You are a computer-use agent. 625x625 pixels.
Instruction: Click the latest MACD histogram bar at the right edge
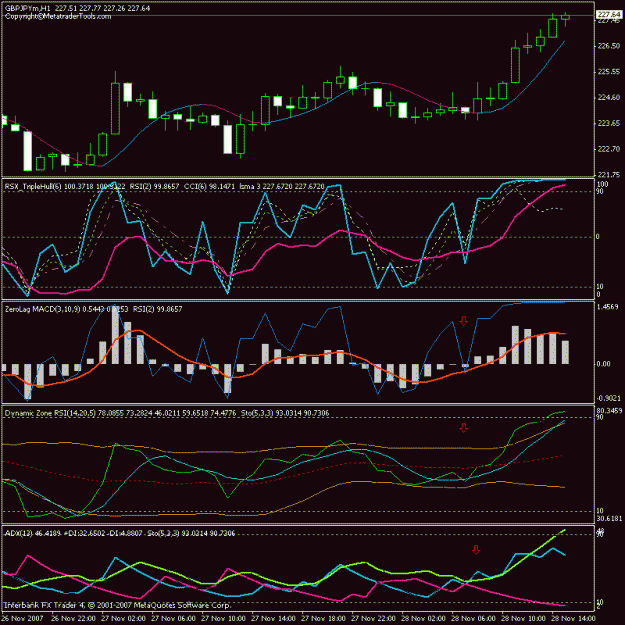565,352
